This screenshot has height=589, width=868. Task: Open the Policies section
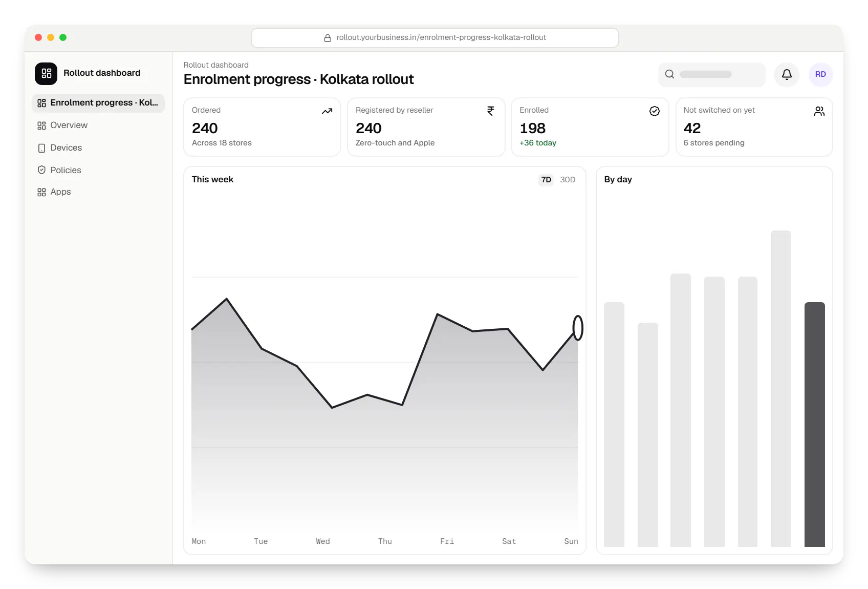(98, 170)
